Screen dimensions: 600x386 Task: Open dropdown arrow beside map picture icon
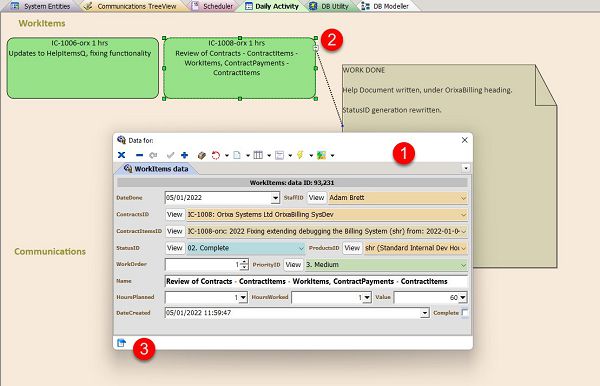[x=332, y=156]
